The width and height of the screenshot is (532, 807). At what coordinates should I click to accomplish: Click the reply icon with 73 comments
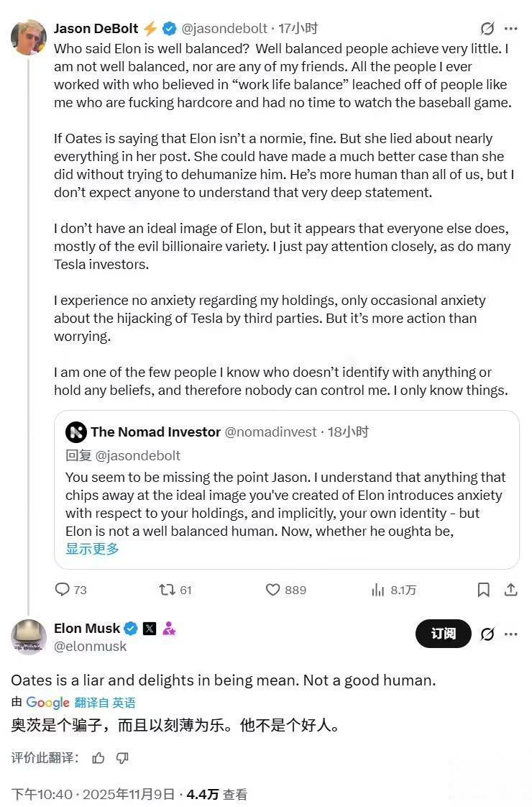click(63, 590)
